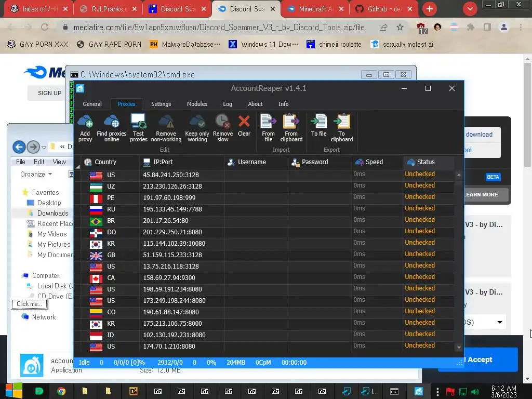
Task: Click SIGN UP on MediaFire page
Action: 49,93
